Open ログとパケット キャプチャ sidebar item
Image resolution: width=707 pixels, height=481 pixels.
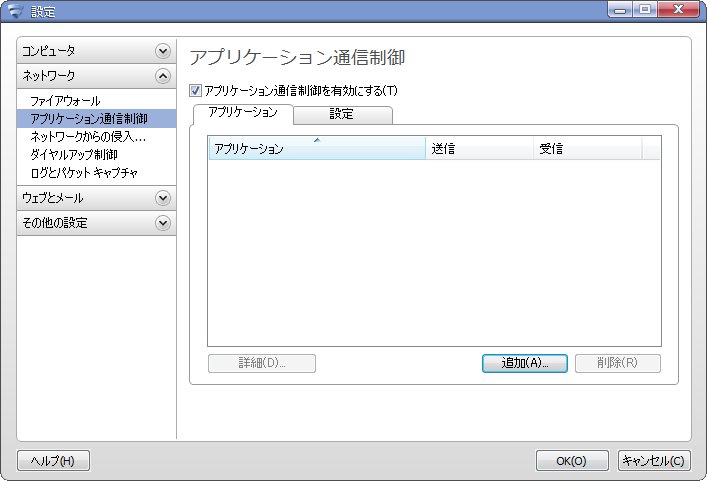(x=84, y=173)
